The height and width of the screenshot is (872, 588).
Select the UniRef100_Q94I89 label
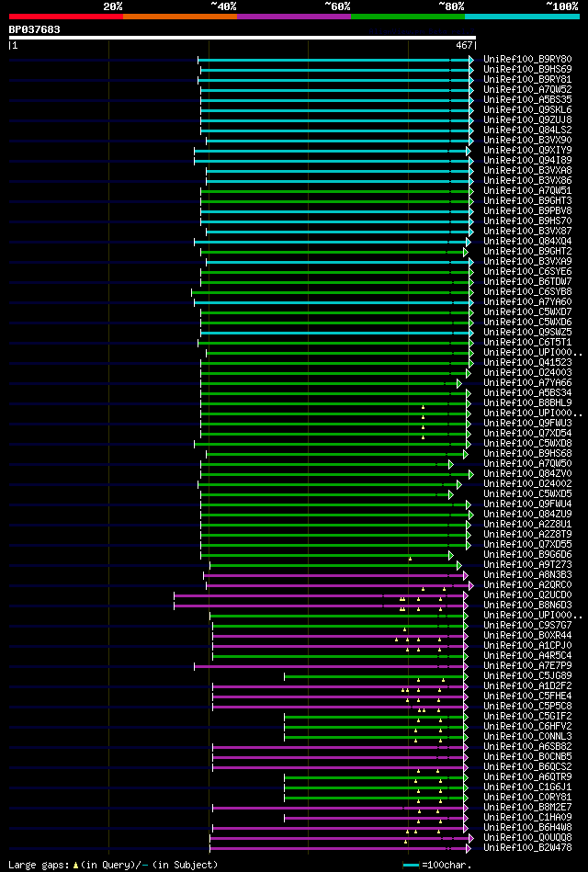527,160
